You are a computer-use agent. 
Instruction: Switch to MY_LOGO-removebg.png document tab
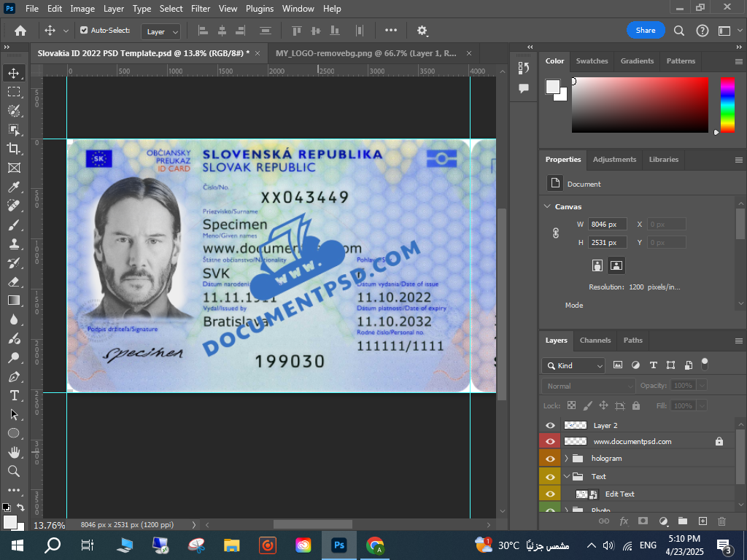(366, 53)
